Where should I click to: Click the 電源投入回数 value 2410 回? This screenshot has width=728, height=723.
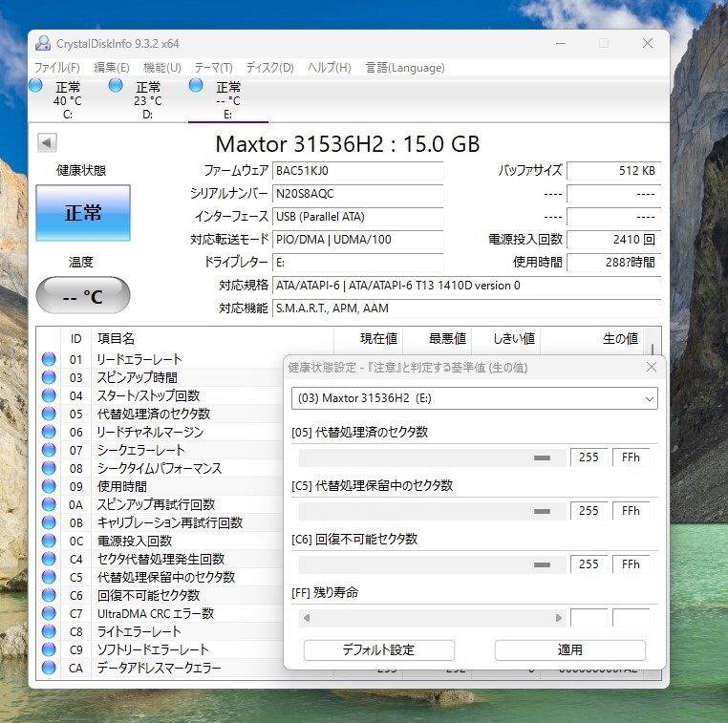coord(613,240)
